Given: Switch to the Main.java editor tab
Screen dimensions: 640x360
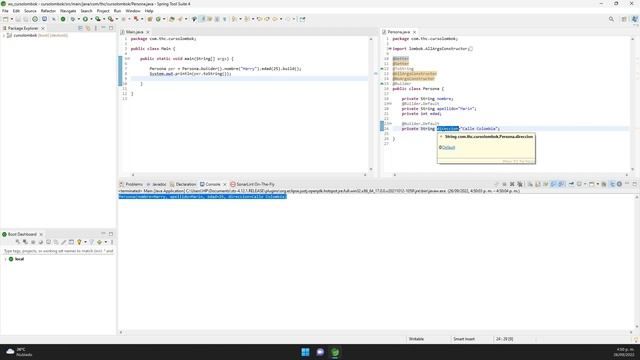Looking at the screenshot, I should pyautogui.click(x=134, y=32).
